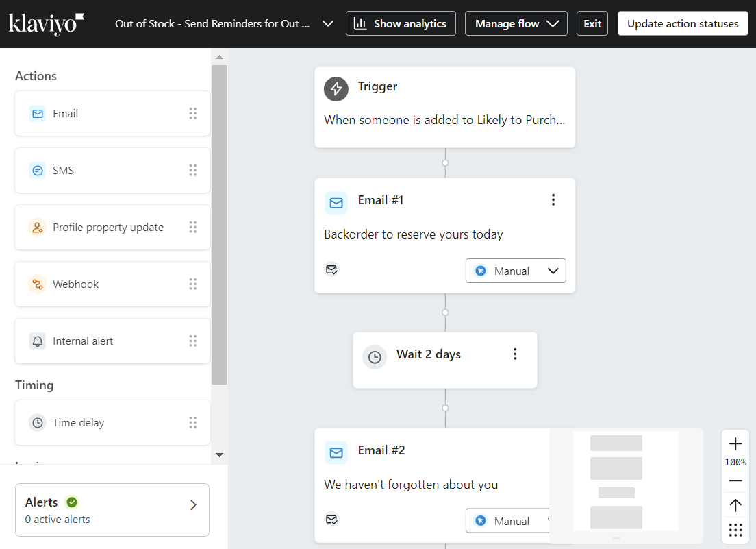Click the zoom out minus icon
The width and height of the screenshot is (756, 549).
click(x=735, y=480)
